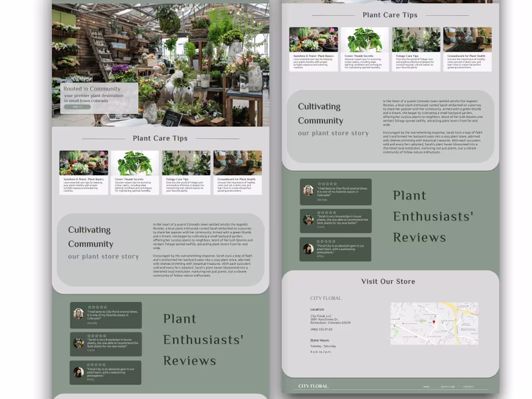Click Wendy's reviewer avatar photo
This screenshot has width=532, height=399.
tap(309, 190)
